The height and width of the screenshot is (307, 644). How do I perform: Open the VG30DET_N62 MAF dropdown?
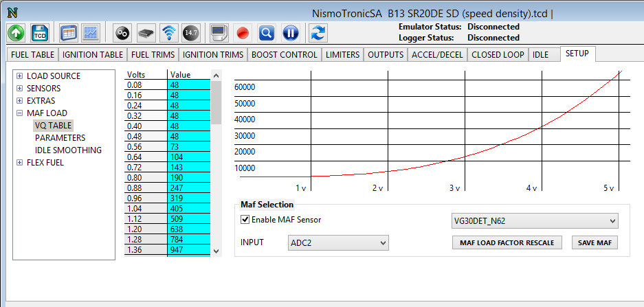coord(534,221)
